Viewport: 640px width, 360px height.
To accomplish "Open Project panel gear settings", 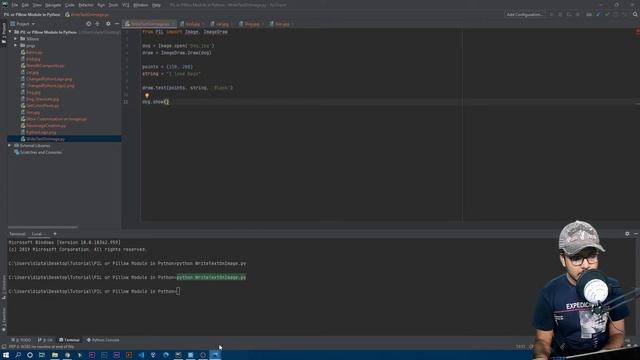I will (108, 24).
